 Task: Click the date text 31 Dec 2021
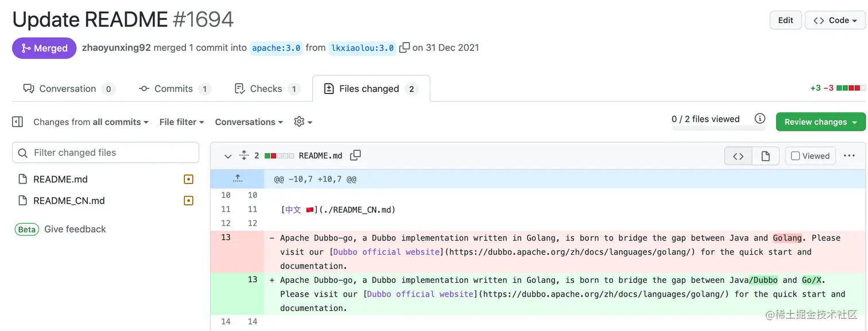pos(452,48)
